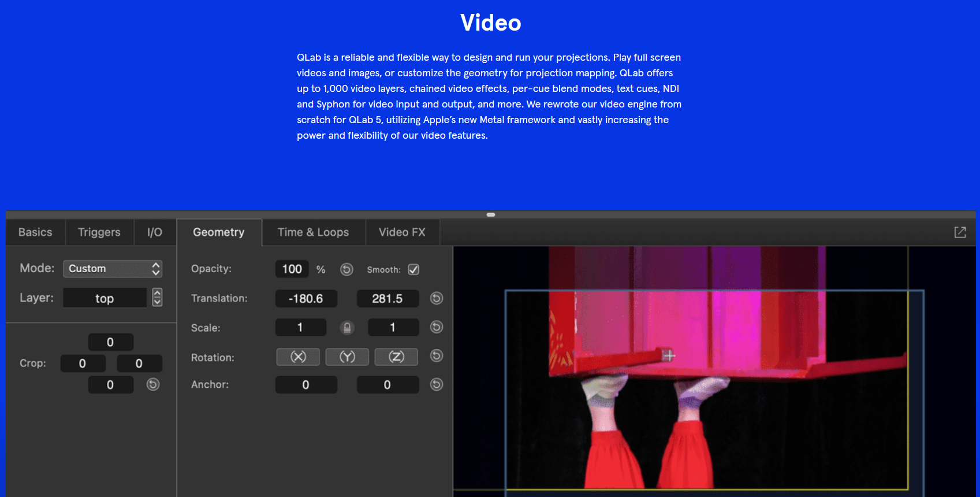This screenshot has width=980, height=497.
Task: Reset the Anchor values
Action: (x=437, y=384)
